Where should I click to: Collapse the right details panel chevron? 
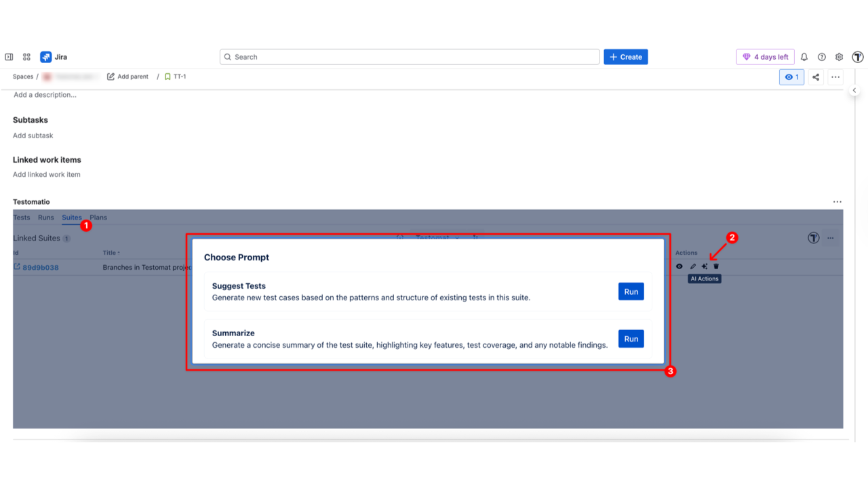point(854,90)
